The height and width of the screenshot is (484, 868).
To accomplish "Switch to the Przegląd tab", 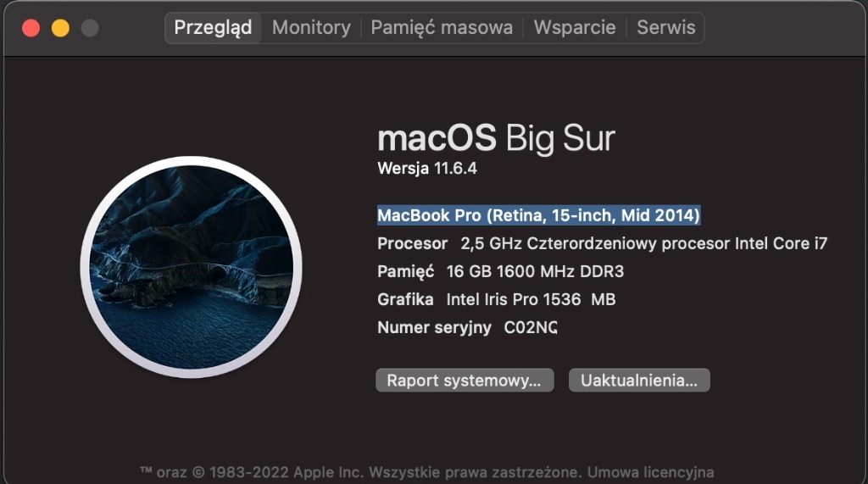I will (213, 27).
